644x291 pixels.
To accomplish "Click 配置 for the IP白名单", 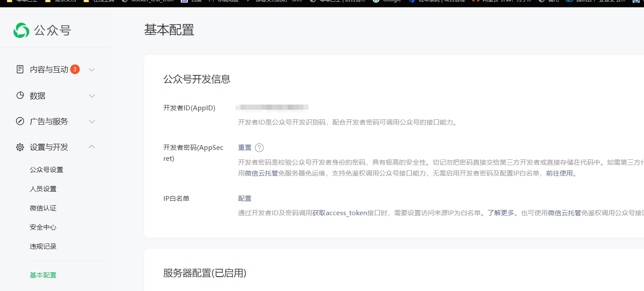I will tap(244, 199).
